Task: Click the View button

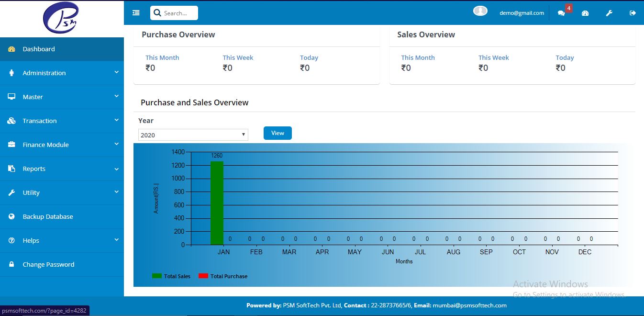Action: pyautogui.click(x=278, y=133)
